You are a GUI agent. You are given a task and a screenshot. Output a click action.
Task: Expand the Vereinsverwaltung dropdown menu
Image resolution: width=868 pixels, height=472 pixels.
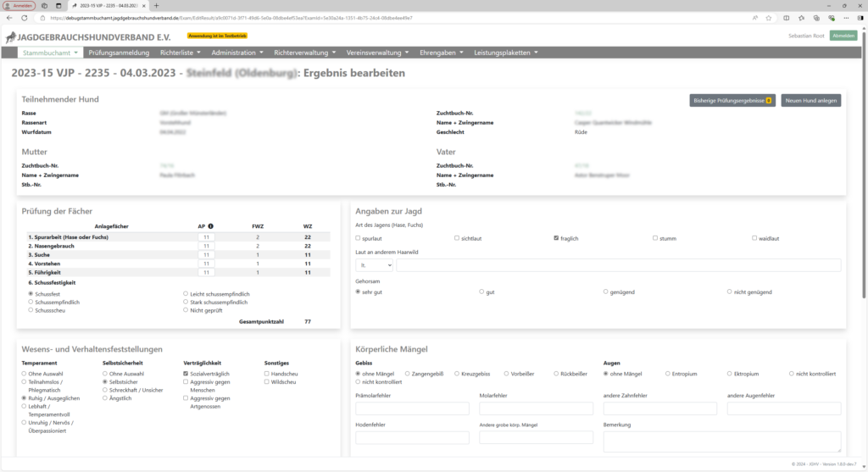coord(377,53)
